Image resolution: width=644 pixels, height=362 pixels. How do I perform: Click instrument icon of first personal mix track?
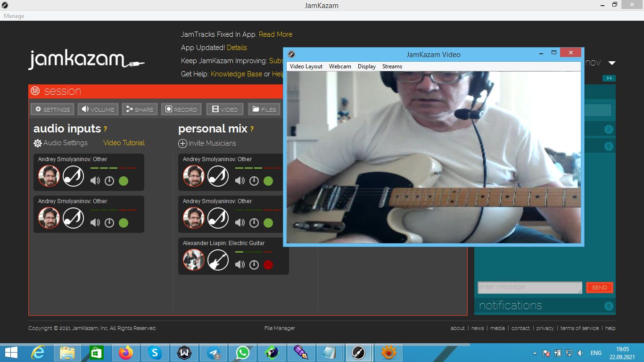pos(218,176)
